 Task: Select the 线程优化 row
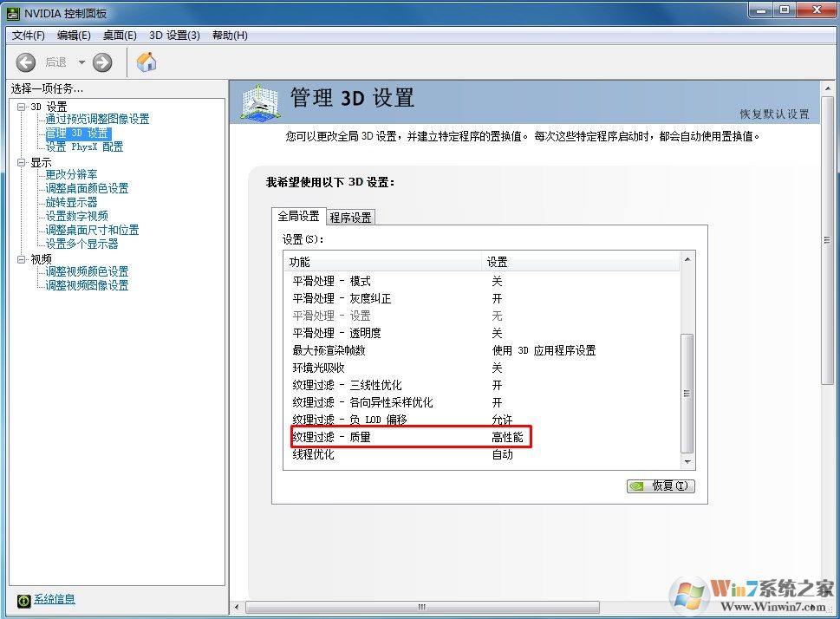point(482,454)
